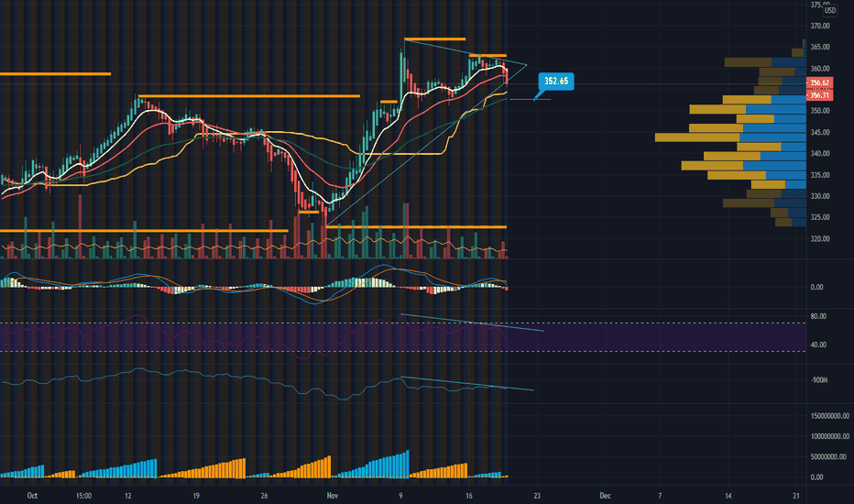Click the 23 date label on time axis

click(537, 496)
